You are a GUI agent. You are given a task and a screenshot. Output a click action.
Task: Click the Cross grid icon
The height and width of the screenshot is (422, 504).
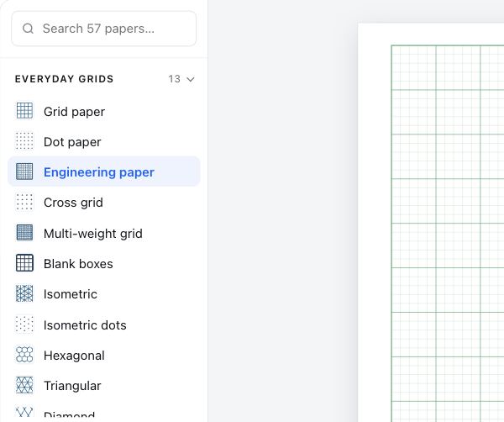(24, 202)
